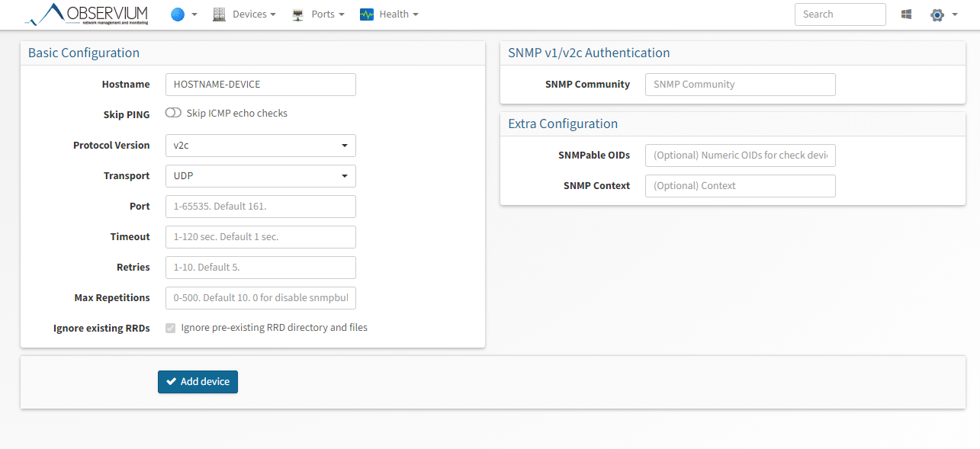980x449 pixels.
Task: Open the Transport UDP dropdown
Action: [260, 176]
